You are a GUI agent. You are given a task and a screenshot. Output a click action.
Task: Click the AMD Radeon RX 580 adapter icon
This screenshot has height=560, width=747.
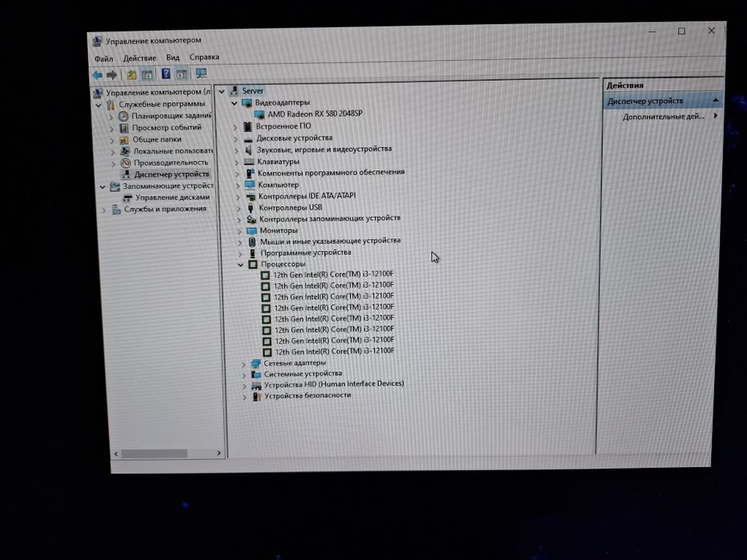pos(259,114)
